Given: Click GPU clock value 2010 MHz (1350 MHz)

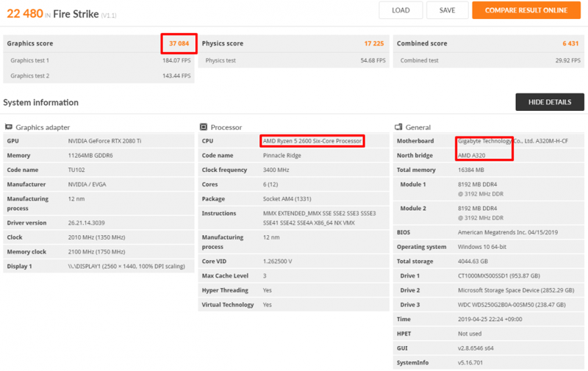Looking at the screenshot, I should 96,237.
